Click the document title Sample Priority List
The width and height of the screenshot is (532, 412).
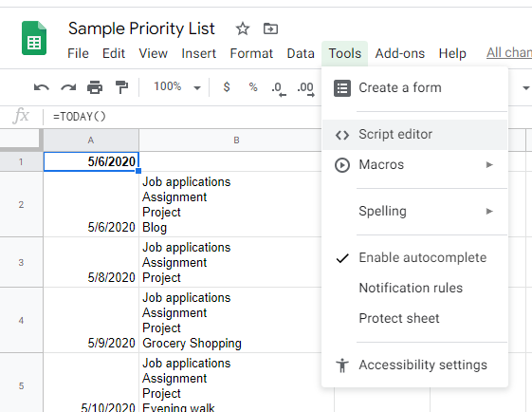[x=141, y=28]
